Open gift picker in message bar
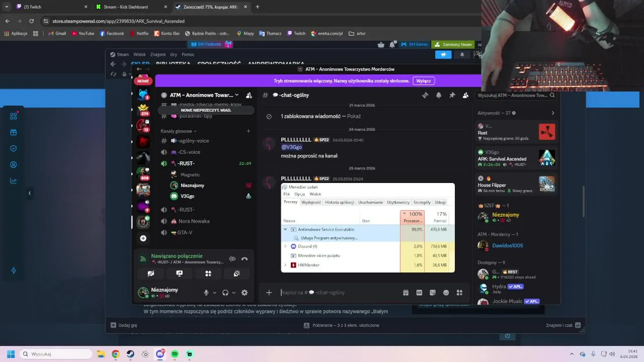Image resolution: width=644 pixels, height=362 pixels. (x=406, y=293)
